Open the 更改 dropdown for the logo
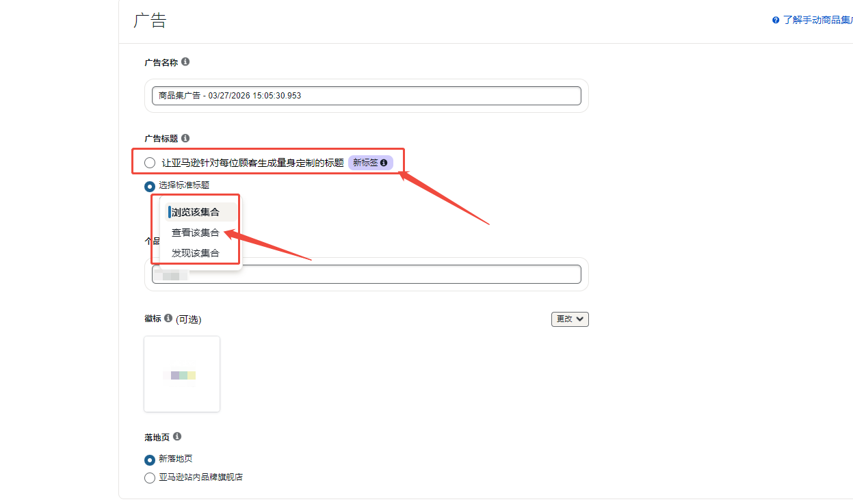The width and height of the screenshot is (853, 504). pyautogui.click(x=570, y=319)
